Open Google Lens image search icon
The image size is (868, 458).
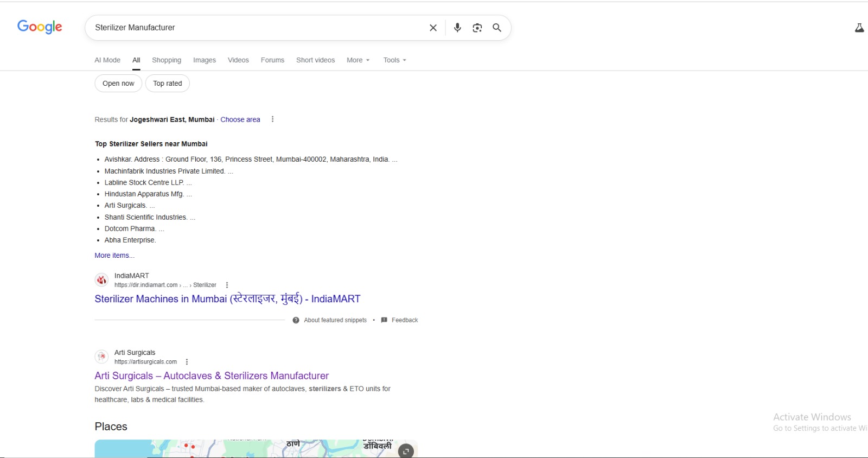pyautogui.click(x=477, y=28)
